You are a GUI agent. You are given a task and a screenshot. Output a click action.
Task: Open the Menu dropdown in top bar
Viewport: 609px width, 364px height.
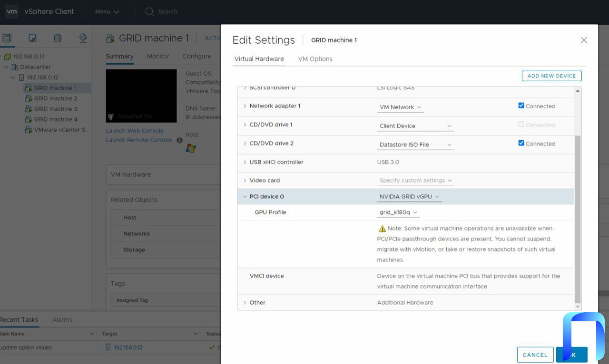point(107,12)
